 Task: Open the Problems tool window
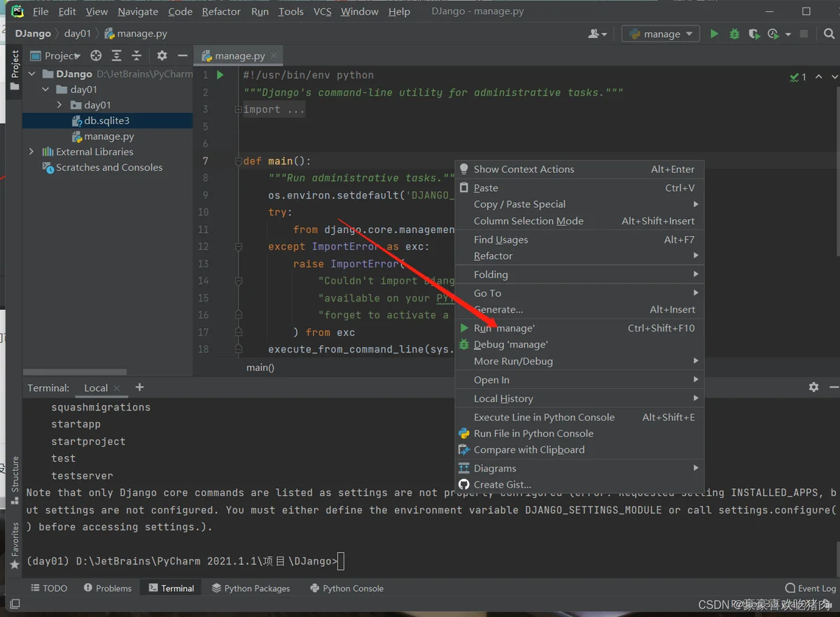(108, 588)
